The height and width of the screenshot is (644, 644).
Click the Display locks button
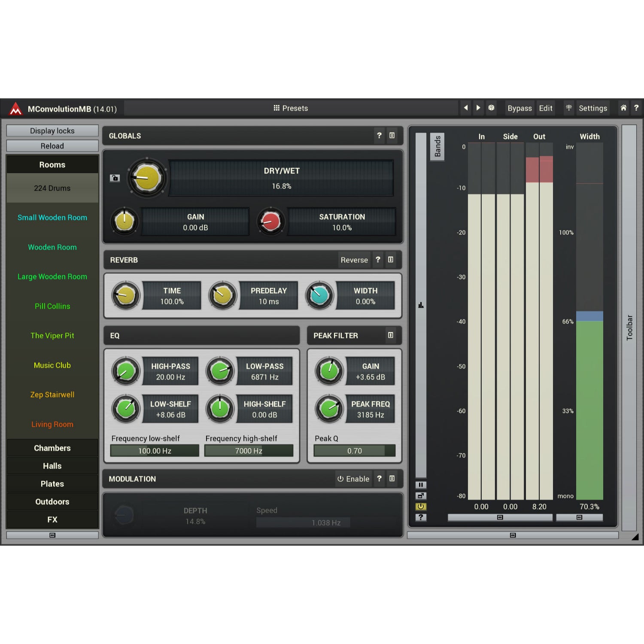pyautogui.click(x=52, y=131)
